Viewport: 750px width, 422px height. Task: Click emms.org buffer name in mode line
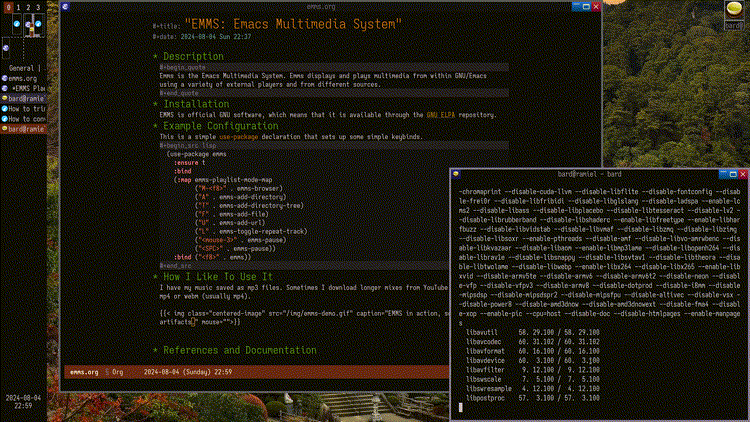coord(84,372)
